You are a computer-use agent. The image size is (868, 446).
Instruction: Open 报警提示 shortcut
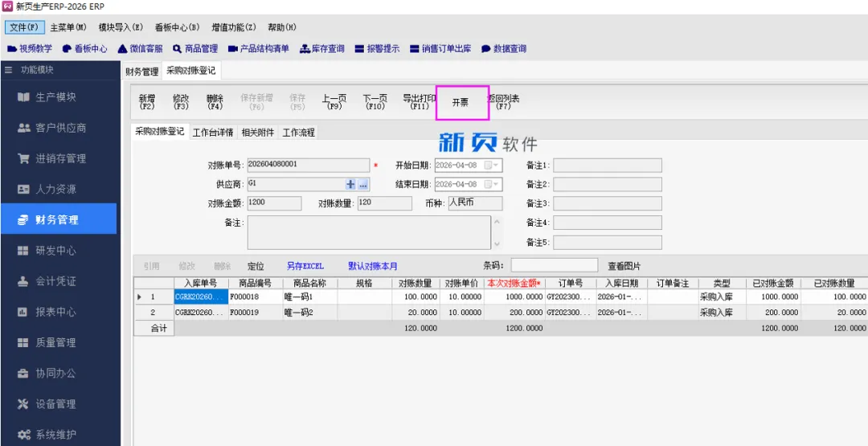click(377, 49)
